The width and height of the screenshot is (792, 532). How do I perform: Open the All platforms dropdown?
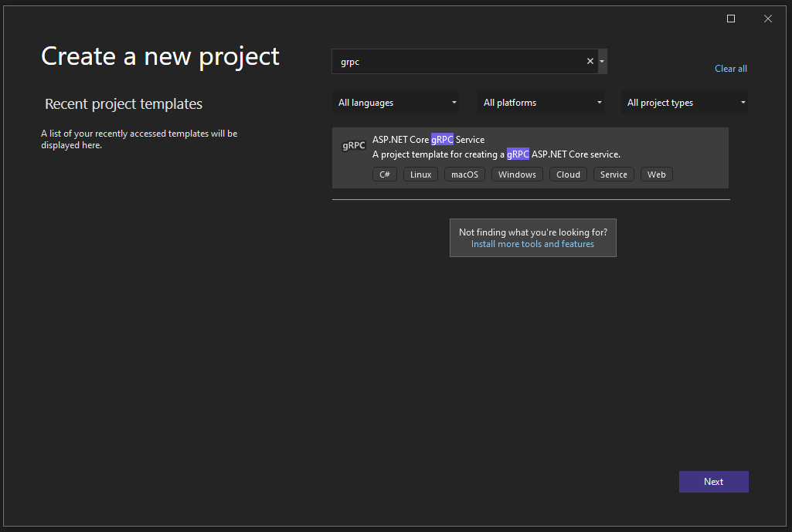click(540, 103)
